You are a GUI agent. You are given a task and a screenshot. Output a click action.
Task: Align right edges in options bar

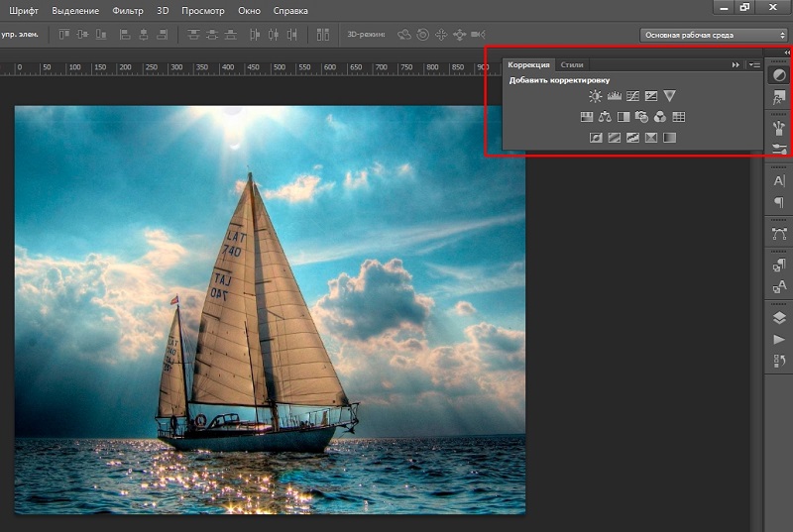coord(162,35)
